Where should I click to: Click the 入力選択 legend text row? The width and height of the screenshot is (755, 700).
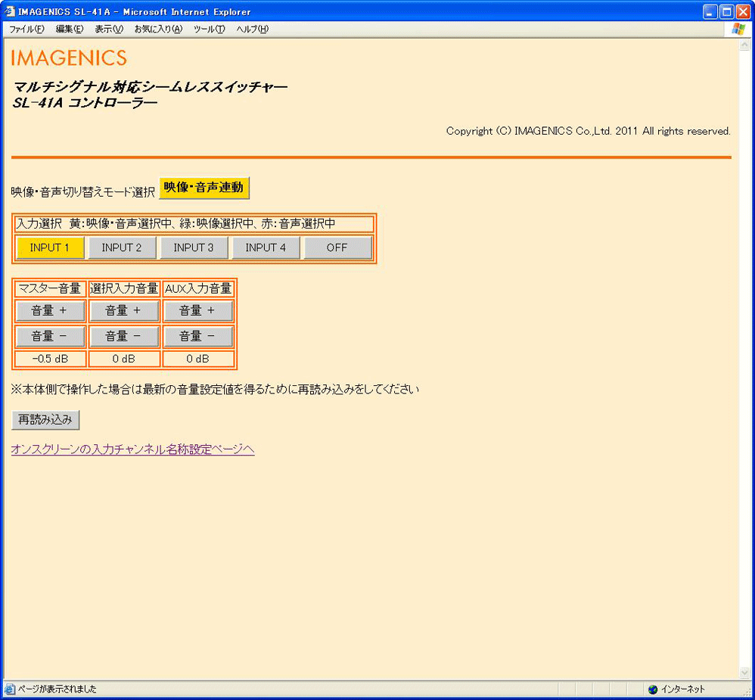pyautogui.click(x=194, y=224)
